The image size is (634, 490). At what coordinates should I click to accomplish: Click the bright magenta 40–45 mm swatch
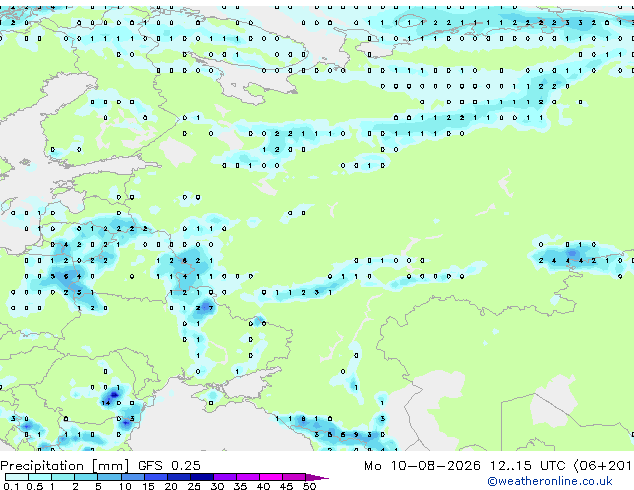(x=271, y=477)
